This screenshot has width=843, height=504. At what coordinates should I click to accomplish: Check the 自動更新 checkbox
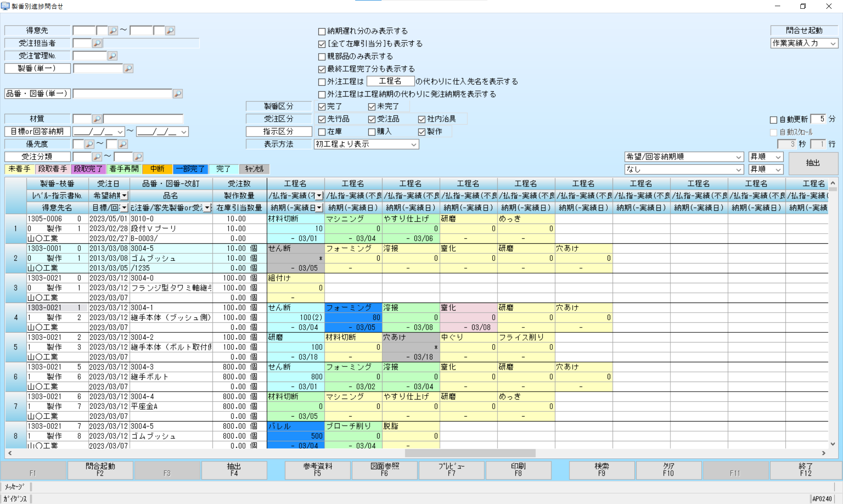coord(774,120)
